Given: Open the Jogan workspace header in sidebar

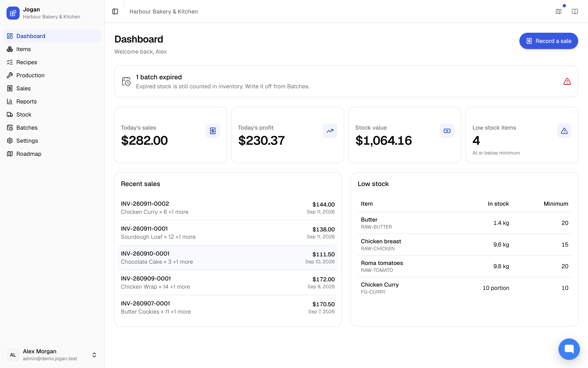Looking at the screenshot, I should point(52,13).
